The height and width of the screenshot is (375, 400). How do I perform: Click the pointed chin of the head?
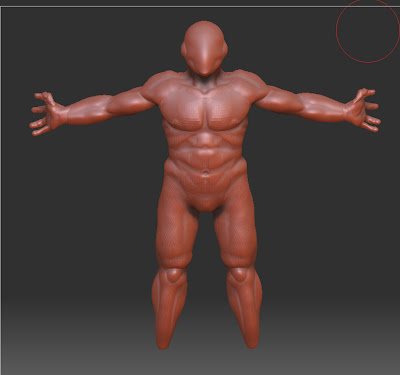[x=204, y=70]
